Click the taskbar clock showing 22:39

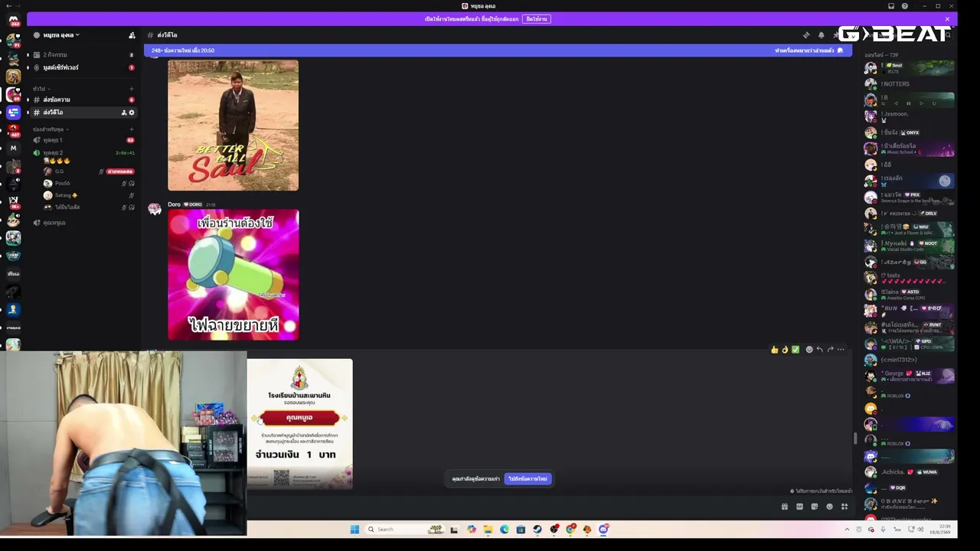click(x=939, y=530)
